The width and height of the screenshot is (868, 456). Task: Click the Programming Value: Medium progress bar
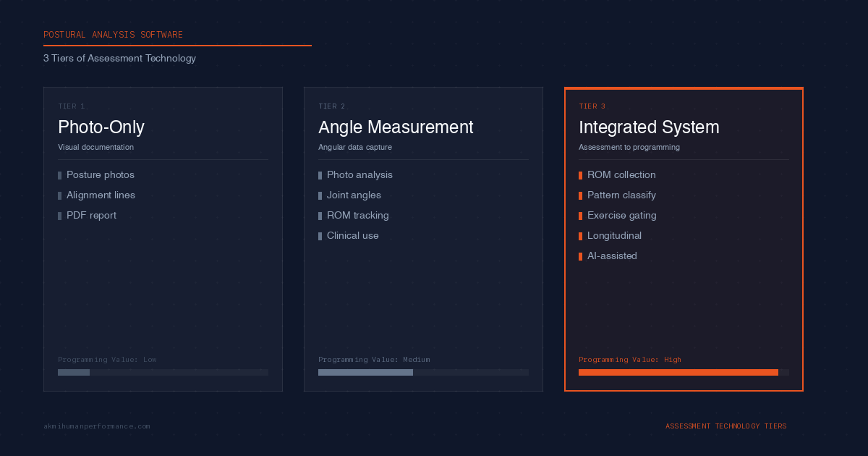423,372
